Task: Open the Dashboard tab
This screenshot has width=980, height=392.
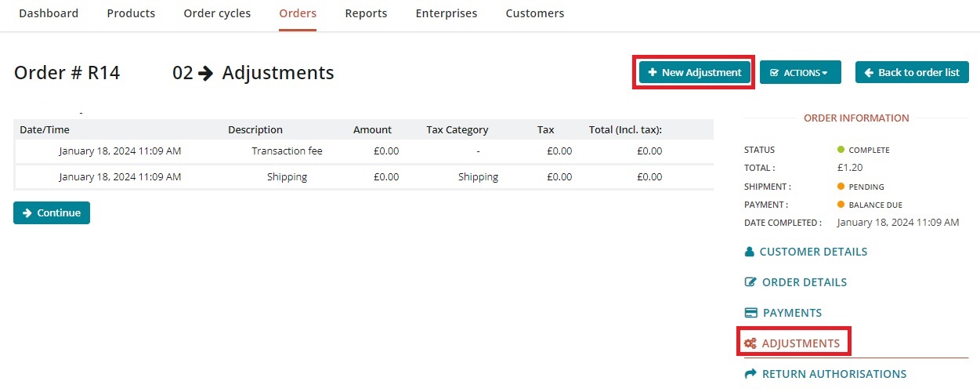Action: (x=49, y=13)
